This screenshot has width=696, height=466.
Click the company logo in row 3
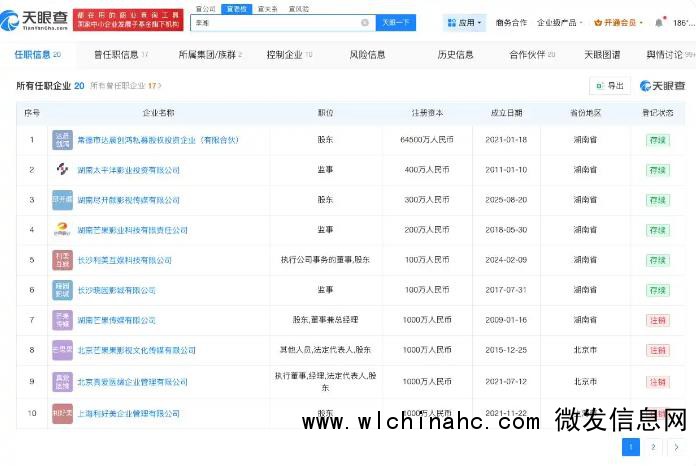[x=62, y=200]
